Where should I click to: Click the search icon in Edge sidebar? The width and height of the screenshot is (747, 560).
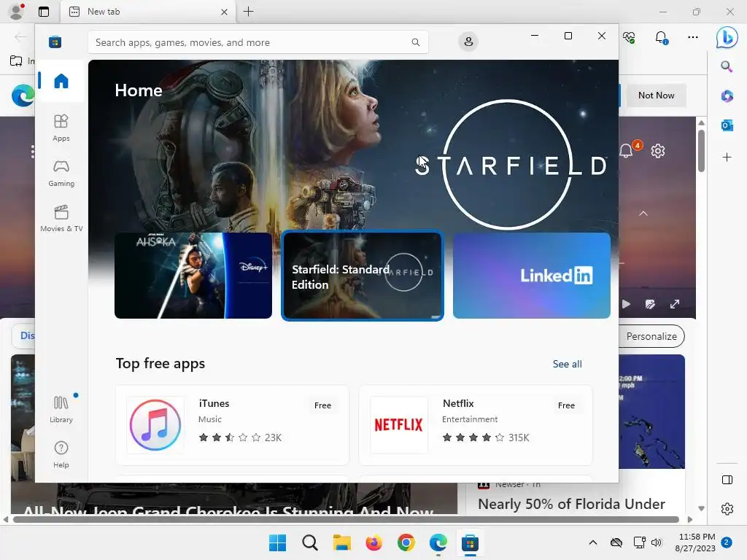(727, 66)
